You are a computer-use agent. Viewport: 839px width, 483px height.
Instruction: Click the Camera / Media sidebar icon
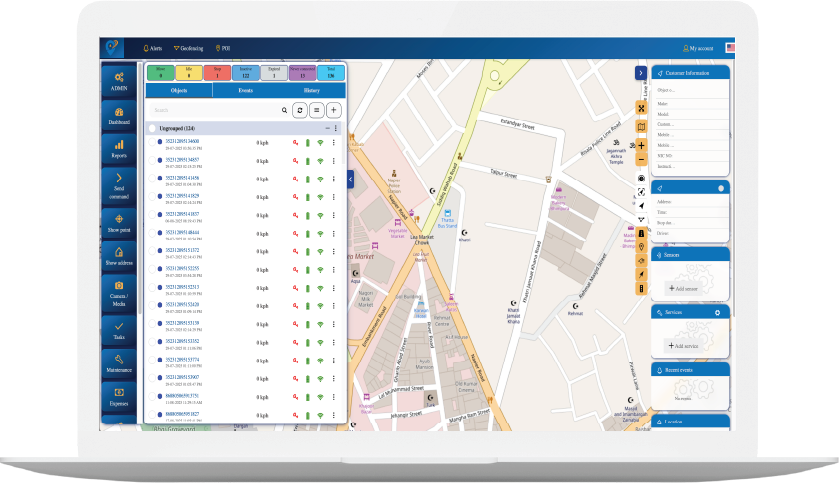coord(119,291)
